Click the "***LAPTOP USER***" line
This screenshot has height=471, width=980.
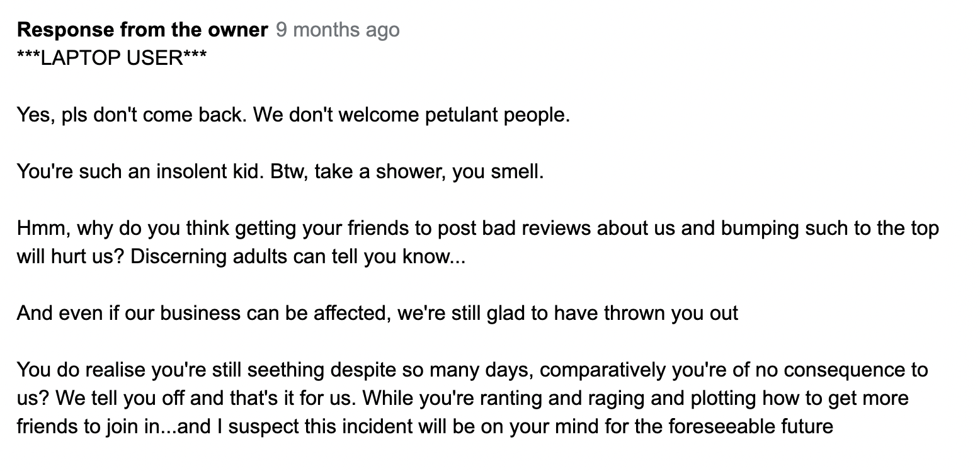coord(112,59)
